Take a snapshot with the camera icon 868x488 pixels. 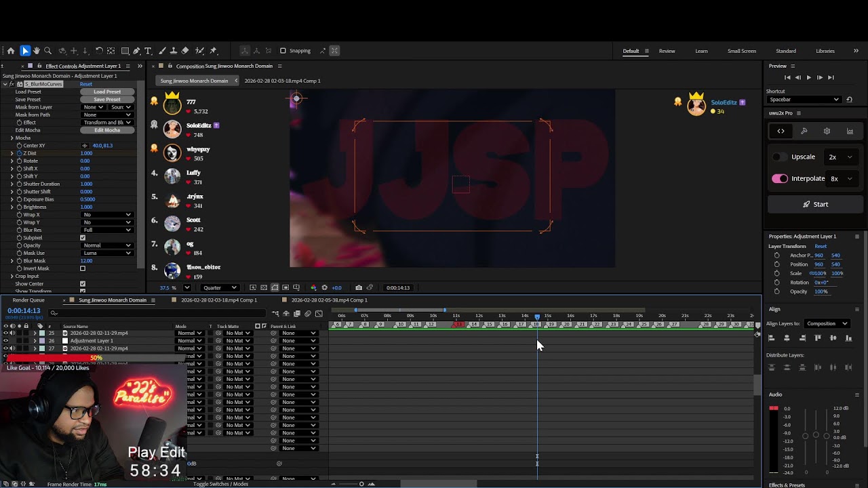point(359,287)
